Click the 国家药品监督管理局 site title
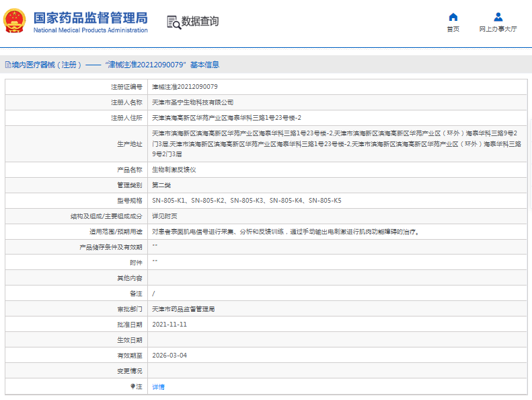This screenshot has width=532, height=400. (x=90, y=18)
